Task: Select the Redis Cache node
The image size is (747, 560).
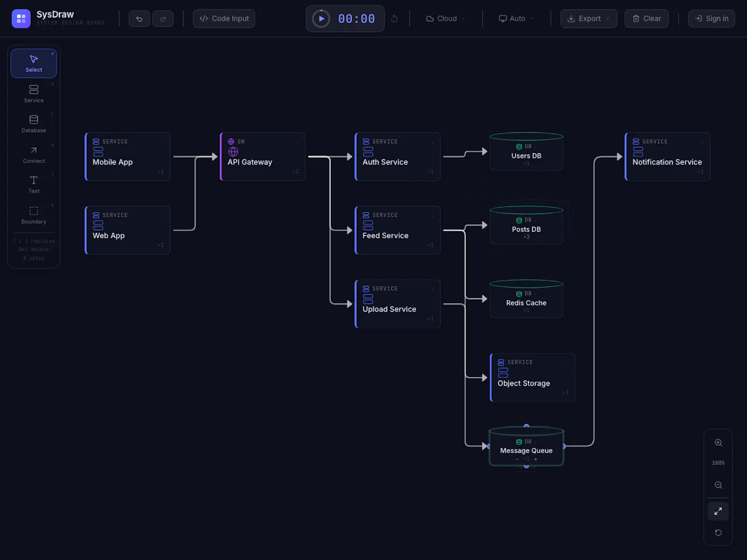Action: [526, 299]
